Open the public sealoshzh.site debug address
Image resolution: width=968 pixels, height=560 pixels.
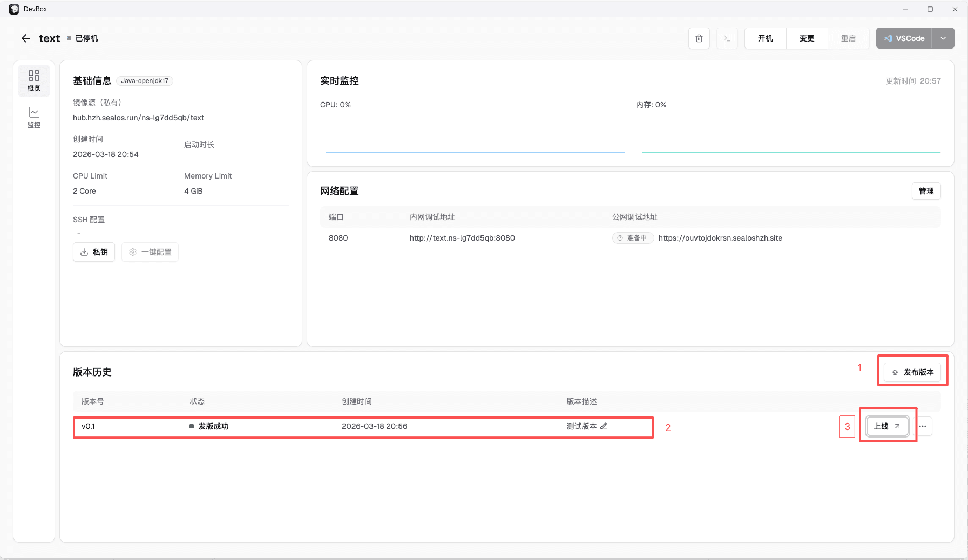[720, 238]
